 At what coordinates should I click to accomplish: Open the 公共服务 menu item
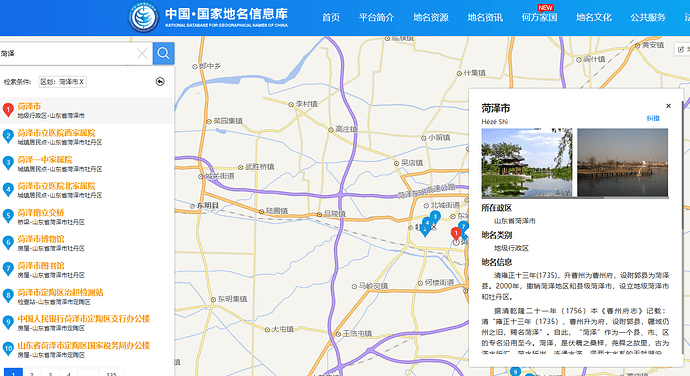(x=648, y=17)
